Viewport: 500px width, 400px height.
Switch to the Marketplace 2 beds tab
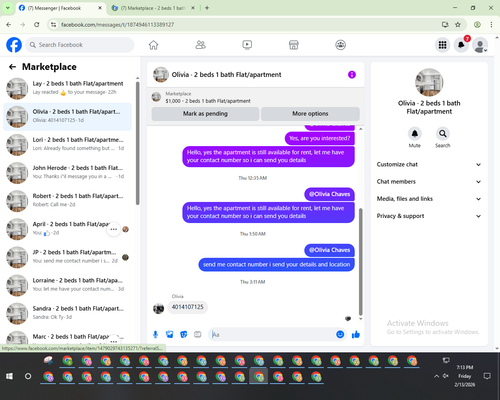coord(153,8)
